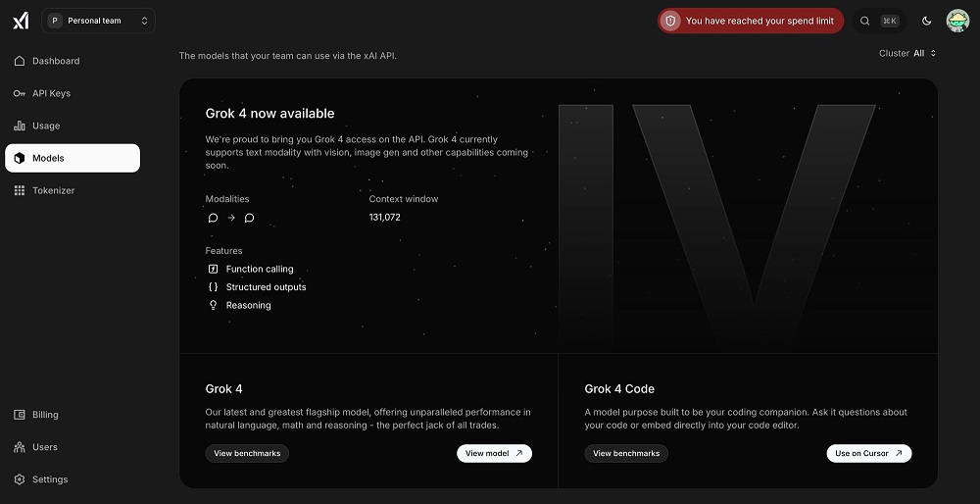The height and width of the screenshot is (504, 980).
Task: Open the Cluster All dropdown
Action: pos(907,53)
